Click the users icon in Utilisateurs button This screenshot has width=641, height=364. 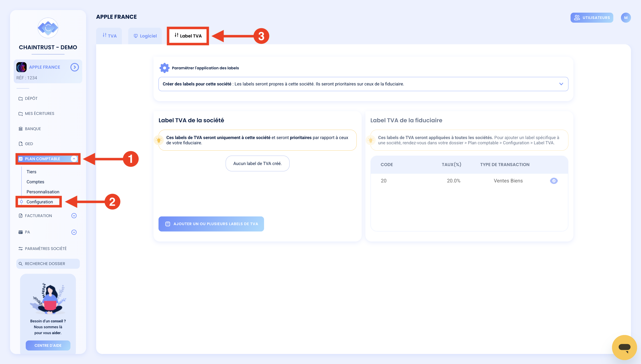[577, 17]
